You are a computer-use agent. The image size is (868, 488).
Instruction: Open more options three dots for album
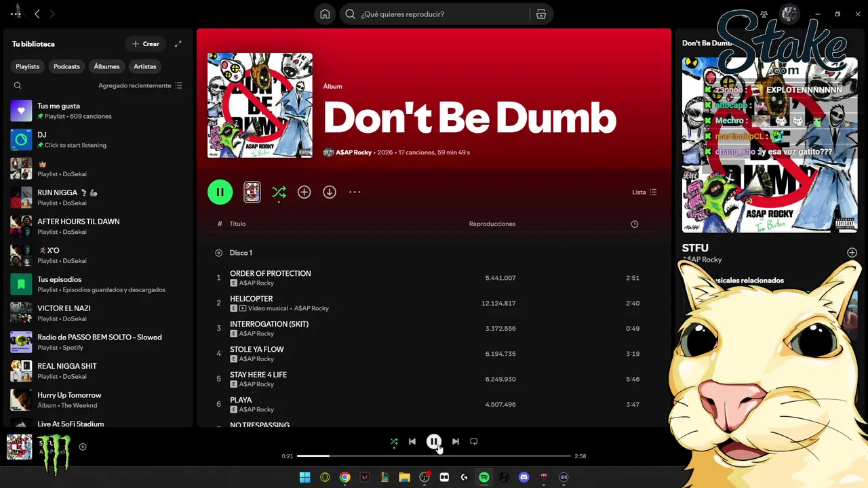point(355,192)
